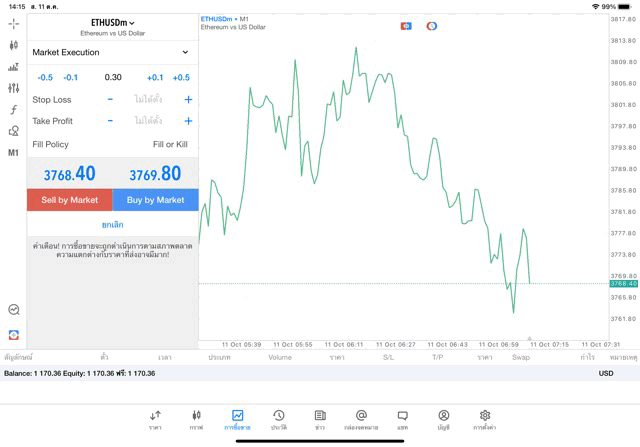Open the Settings (การตั้งค่า) tab

485,419
